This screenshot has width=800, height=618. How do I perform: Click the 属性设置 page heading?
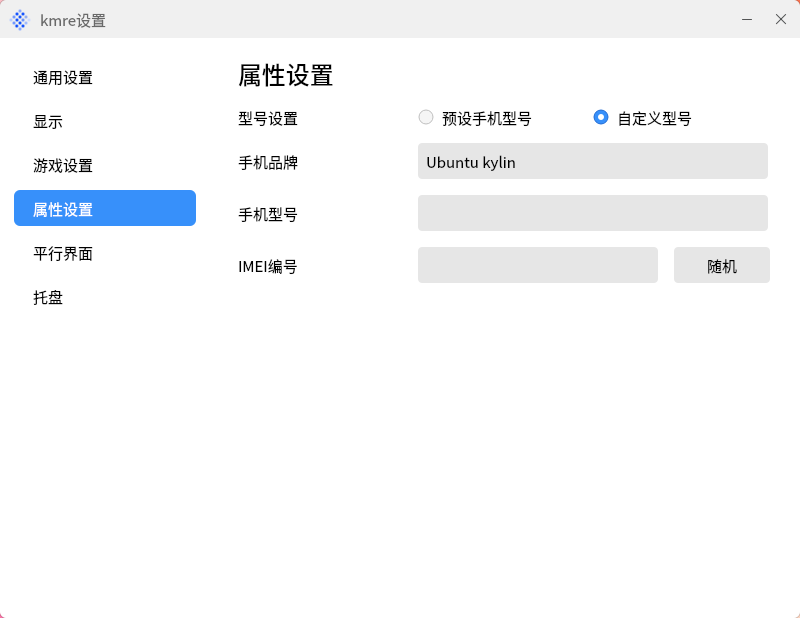coord(285,75)
